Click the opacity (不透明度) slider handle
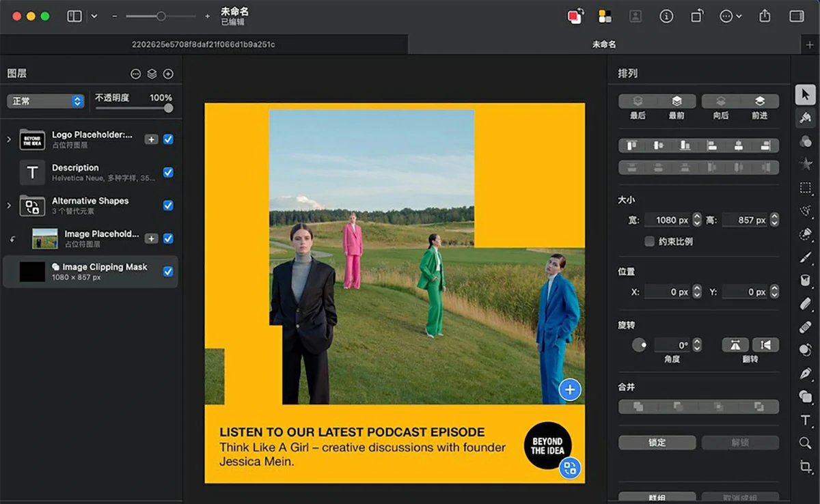820x504 pixels. (168, 108)
